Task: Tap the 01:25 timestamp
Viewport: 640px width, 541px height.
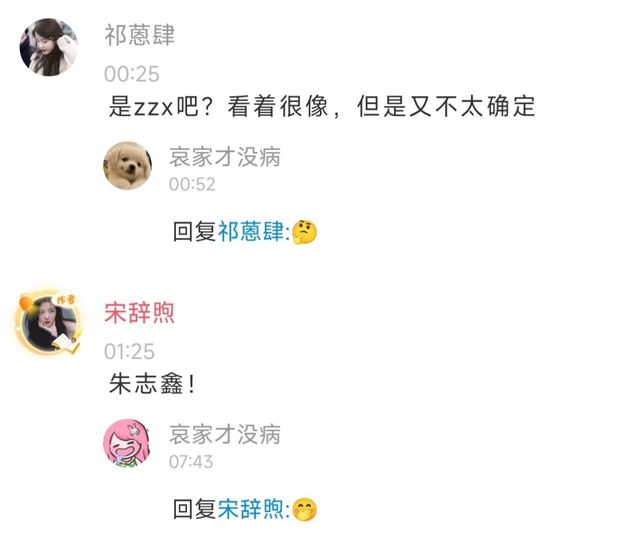Action: tap(129, 352)
